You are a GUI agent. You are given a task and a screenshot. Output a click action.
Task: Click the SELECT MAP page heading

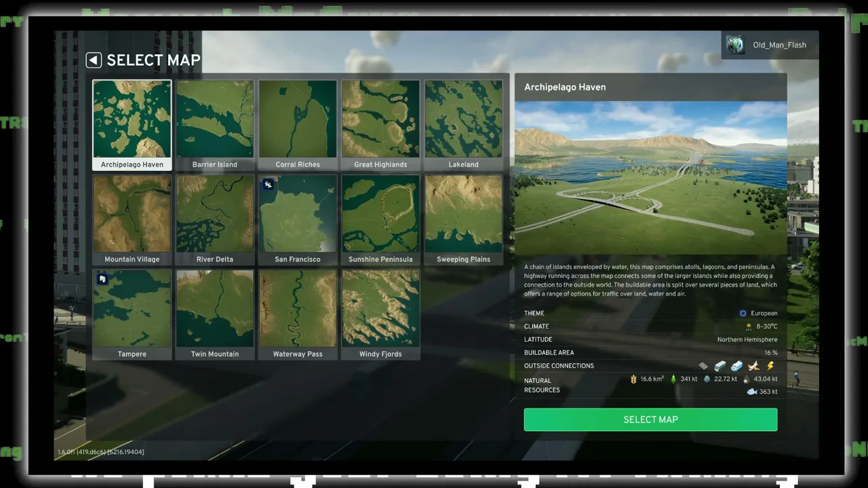tap(153, 60)
